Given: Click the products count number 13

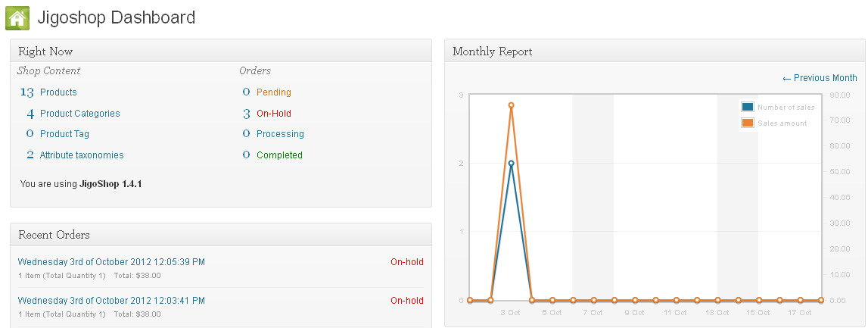Looking at the screenshot, I should (27, 92).
